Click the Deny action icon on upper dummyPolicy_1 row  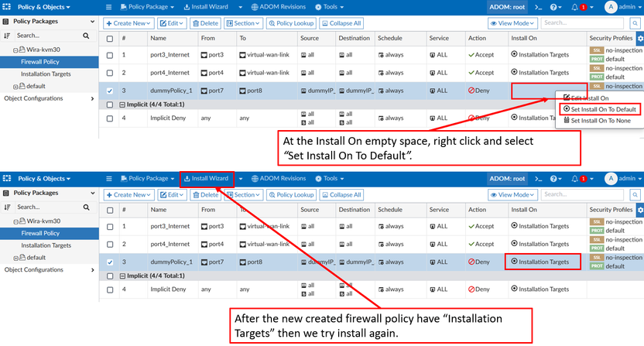(x=471, y=91)
